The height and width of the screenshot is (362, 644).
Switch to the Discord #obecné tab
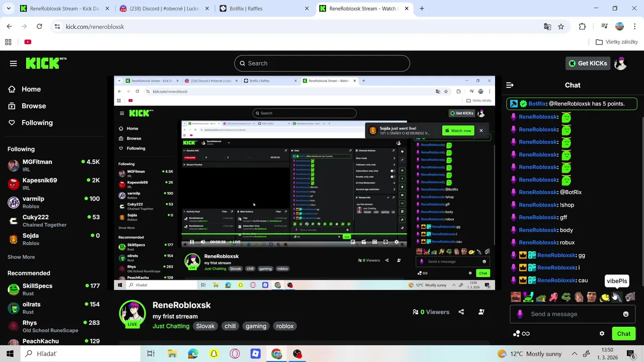(x=165, y=9)
